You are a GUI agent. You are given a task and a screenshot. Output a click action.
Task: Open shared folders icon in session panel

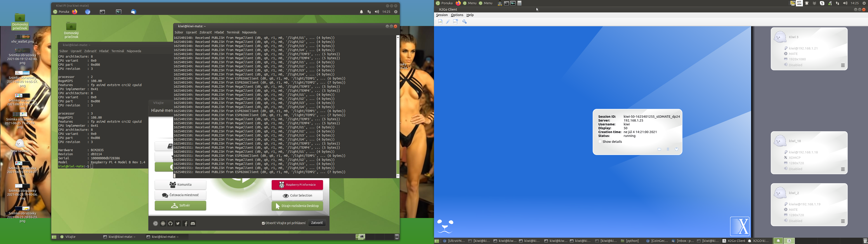coord(659,149)
